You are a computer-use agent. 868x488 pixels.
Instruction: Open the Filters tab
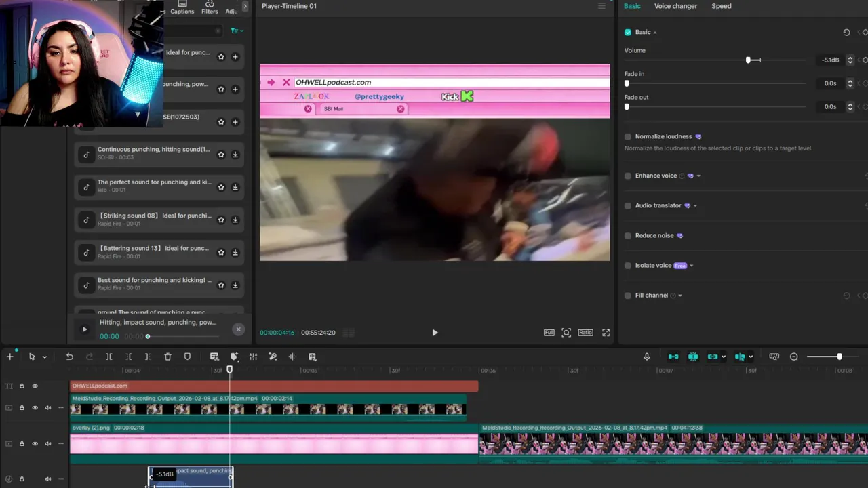click(210, 7)
